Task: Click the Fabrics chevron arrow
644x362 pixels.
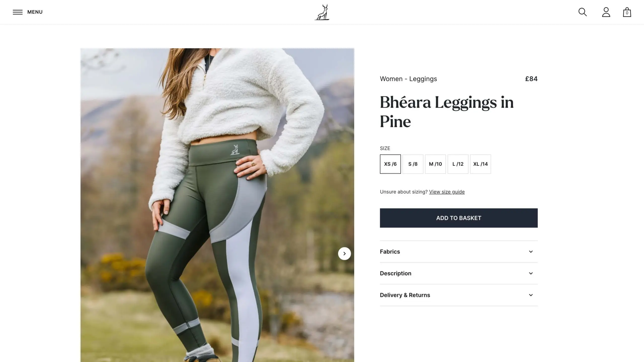Action: [531, 252]
